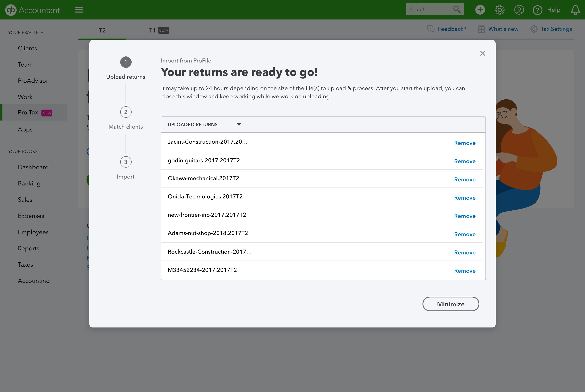Click the M33452234-2017.2017T2 file name
Screen dimensions: 585x392
(x=202, y=270)
